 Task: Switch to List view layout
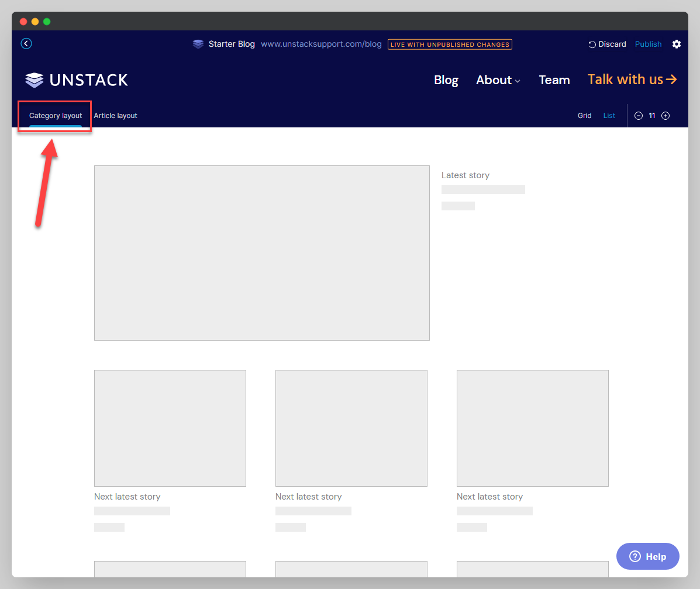tap(609, 116)
